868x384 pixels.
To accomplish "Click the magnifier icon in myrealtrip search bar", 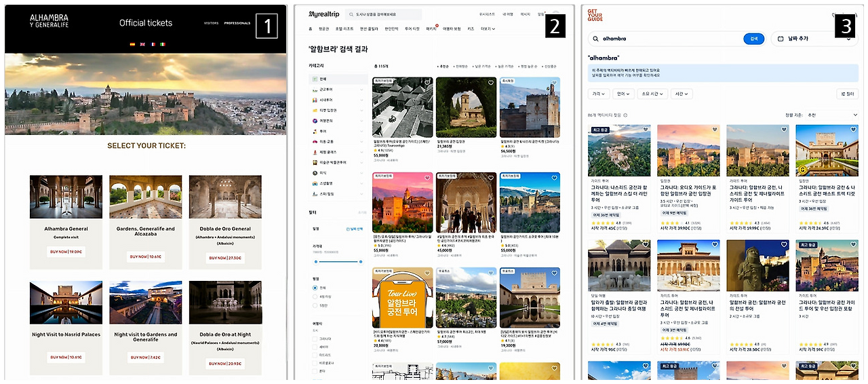I will coord(350,14).
